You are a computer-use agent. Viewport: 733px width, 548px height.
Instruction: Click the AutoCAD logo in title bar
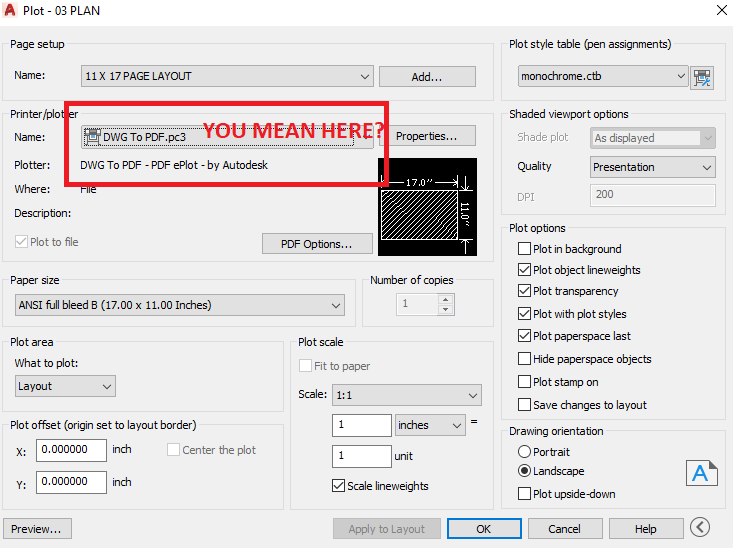[x=10, y=10]
